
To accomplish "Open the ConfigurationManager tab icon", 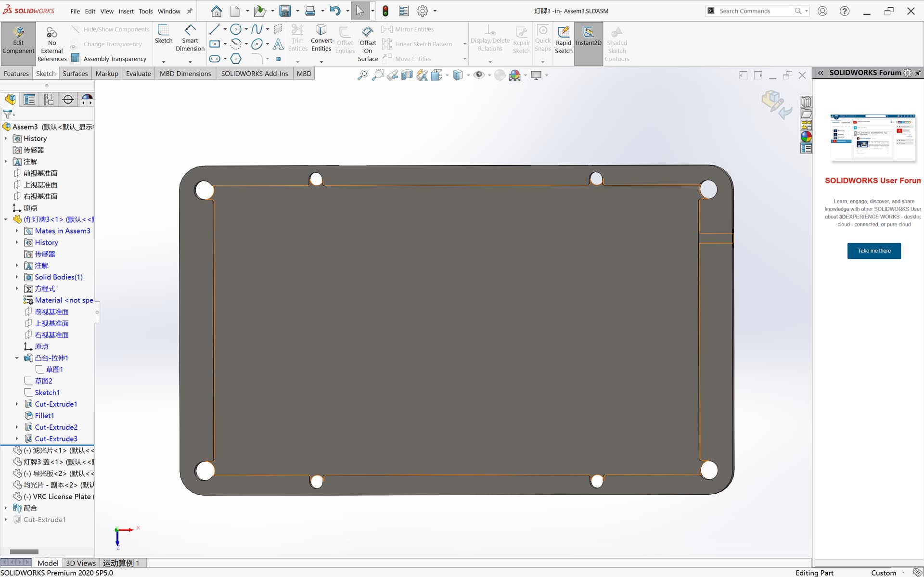I will (x=49, y=100).
